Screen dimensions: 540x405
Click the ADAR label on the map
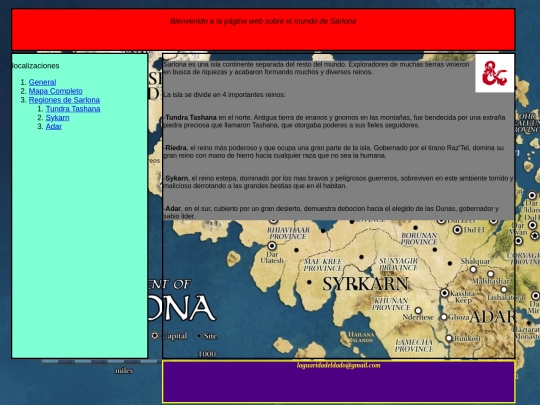click(x=492, y=317)
